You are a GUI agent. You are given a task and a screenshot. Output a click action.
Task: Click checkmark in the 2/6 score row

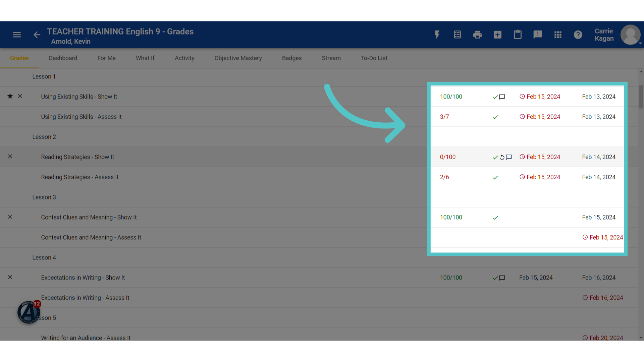[x=495, y=177]
